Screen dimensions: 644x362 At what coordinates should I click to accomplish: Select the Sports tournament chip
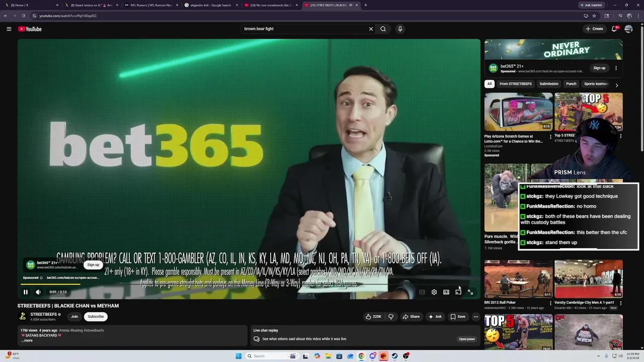click(596, 84)
